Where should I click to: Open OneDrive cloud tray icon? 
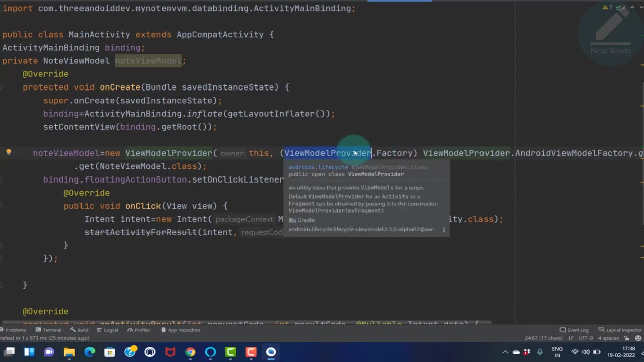516,352
